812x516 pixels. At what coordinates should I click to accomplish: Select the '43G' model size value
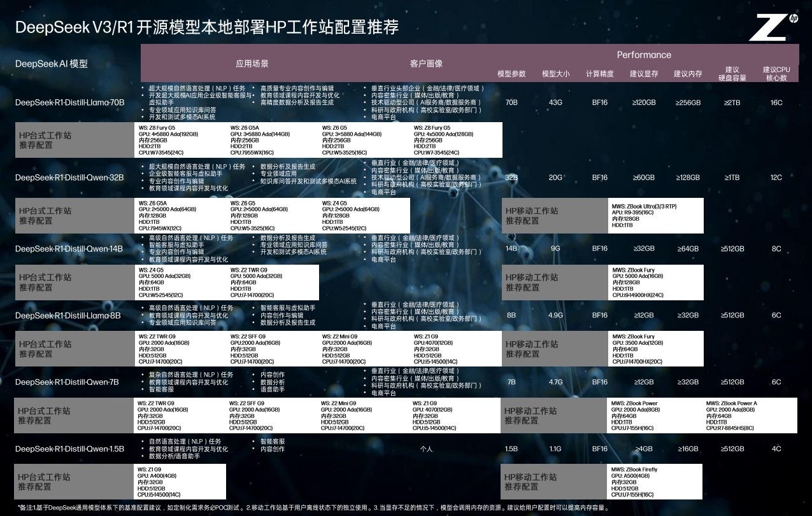point(556,102)
